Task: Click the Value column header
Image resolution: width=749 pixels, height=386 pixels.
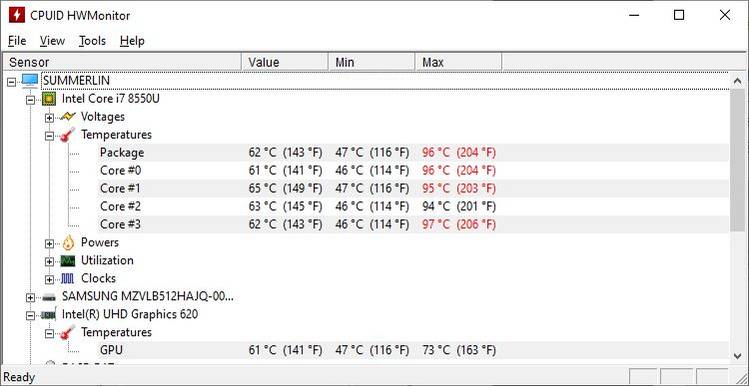Action: (285, 62)
